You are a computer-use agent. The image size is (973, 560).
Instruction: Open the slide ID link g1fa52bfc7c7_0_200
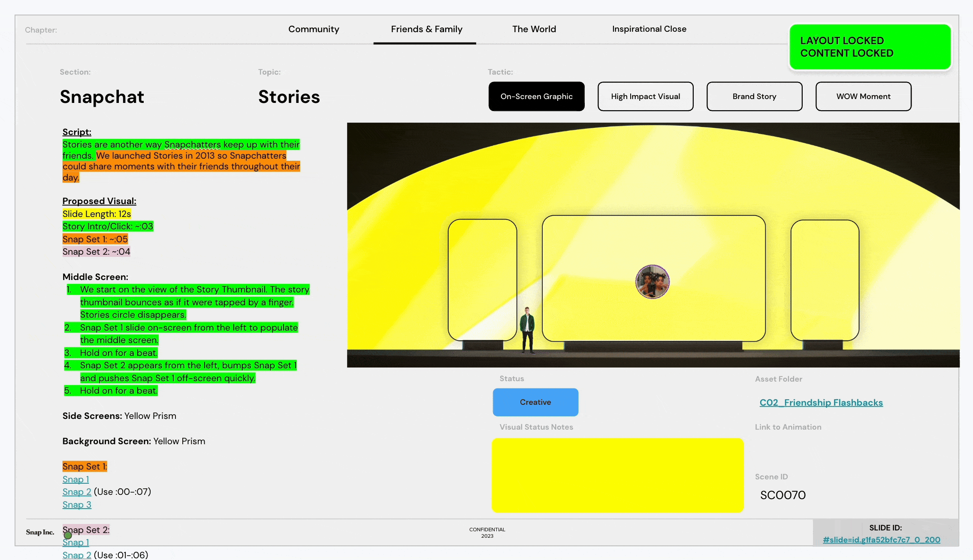[x=882, y=540]
